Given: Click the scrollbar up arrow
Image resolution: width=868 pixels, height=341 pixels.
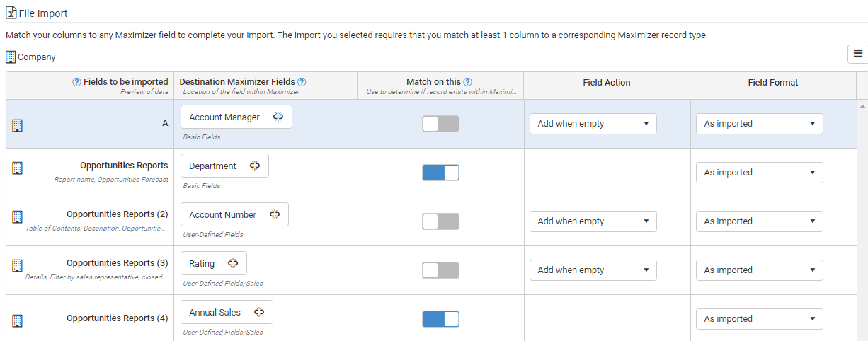Looking at the screenshot, I should pyautogui.click(x=862, y=105).
